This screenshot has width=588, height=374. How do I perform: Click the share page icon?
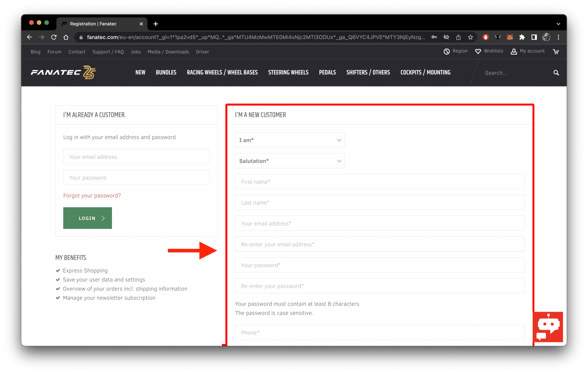pyautogui.click(x=458, y=37)
